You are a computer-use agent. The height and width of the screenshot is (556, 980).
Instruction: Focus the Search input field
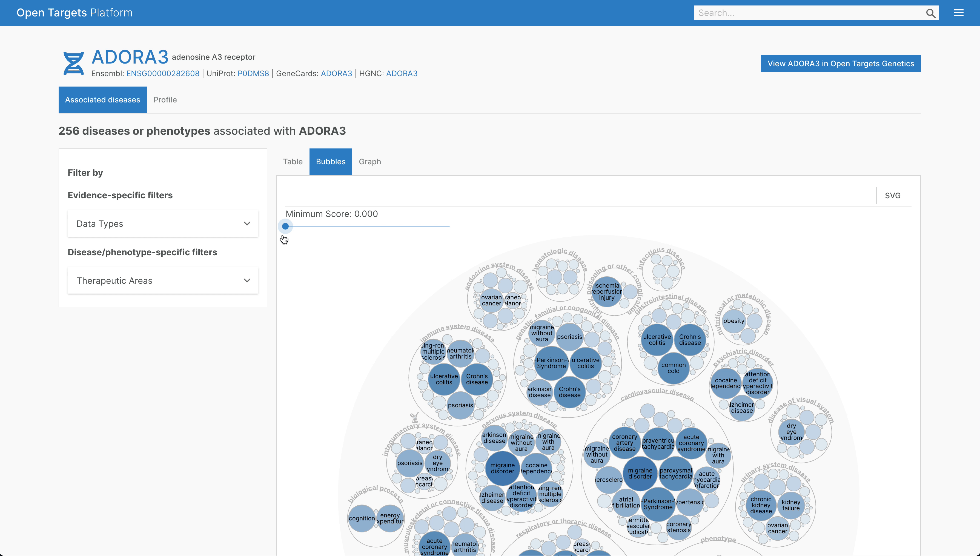pos(807,13)
